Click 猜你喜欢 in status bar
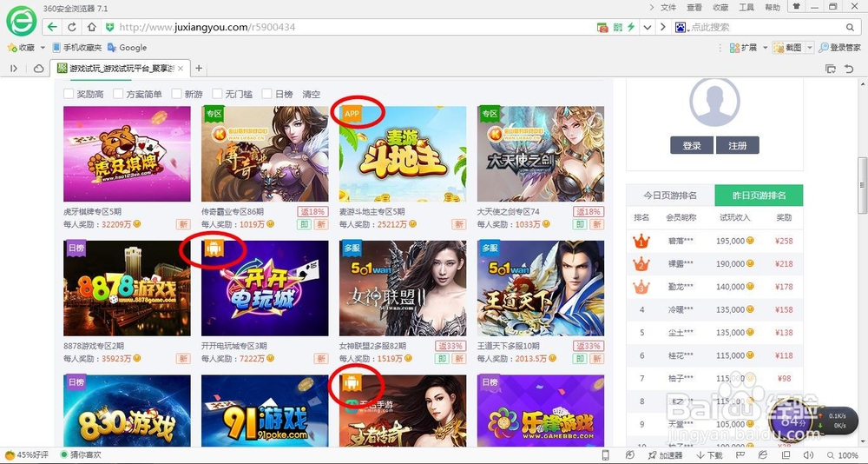868x464 pixels. pyautogui.click(x=80, y=455)
